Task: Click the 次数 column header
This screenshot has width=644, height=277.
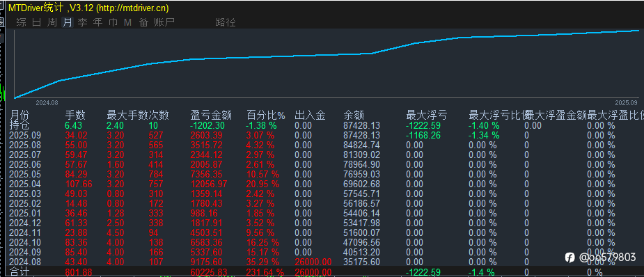Action: point(159,116)
